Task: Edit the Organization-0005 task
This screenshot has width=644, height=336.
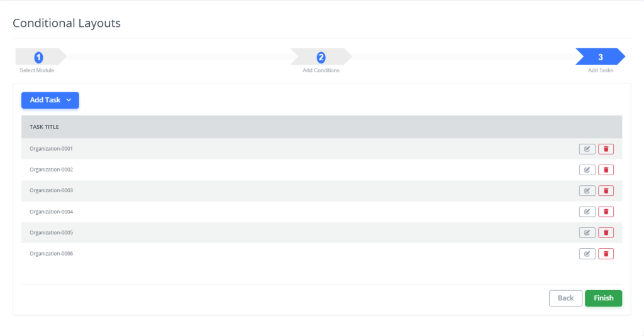Action: (587, 232)
